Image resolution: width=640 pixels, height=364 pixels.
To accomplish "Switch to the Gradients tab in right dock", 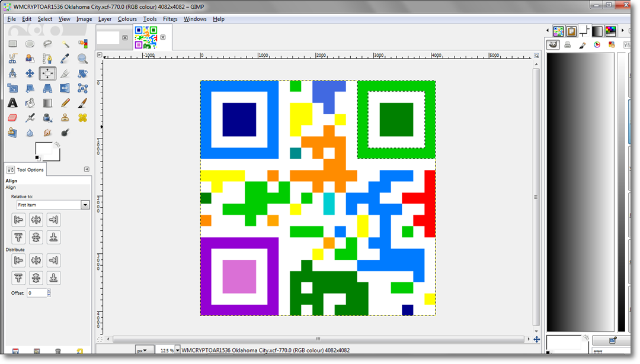I will pos(597,31).
